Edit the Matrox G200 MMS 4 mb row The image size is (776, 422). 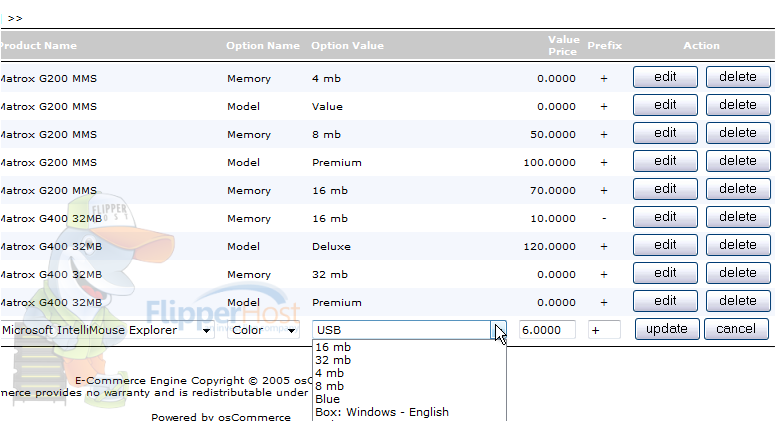click(x=665, y=77)
